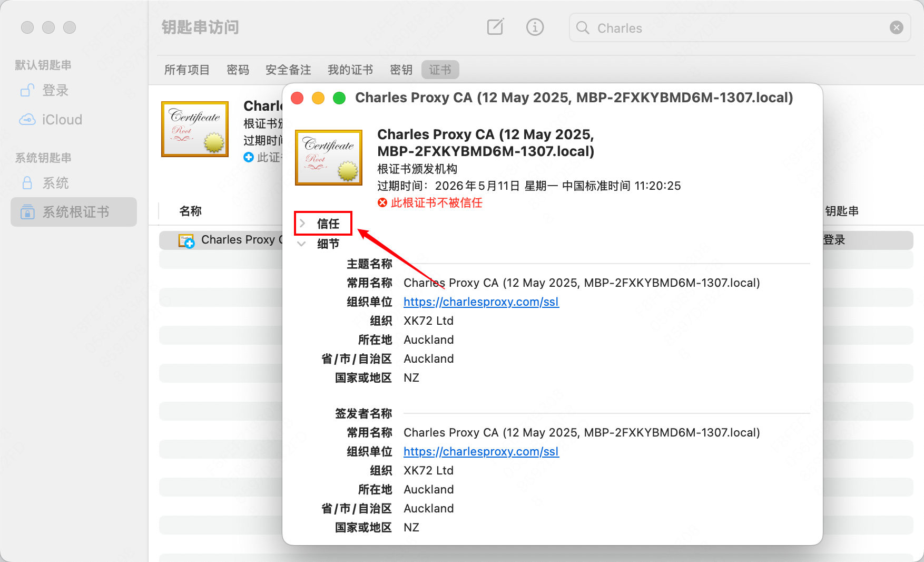Switch to 我的证书 tab
The width and height of the screenshot is (924, 562).
click(x=350, y=70)
